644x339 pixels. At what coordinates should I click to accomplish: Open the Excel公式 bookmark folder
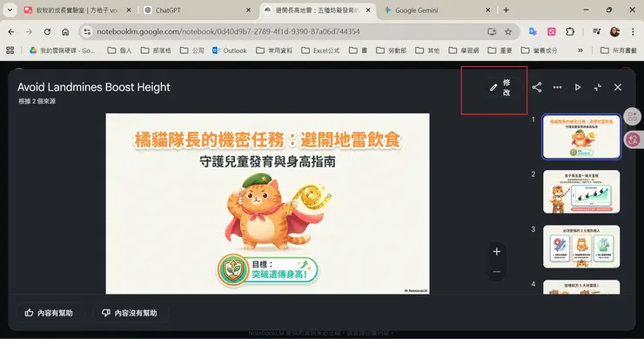click(x=320, y=51)
